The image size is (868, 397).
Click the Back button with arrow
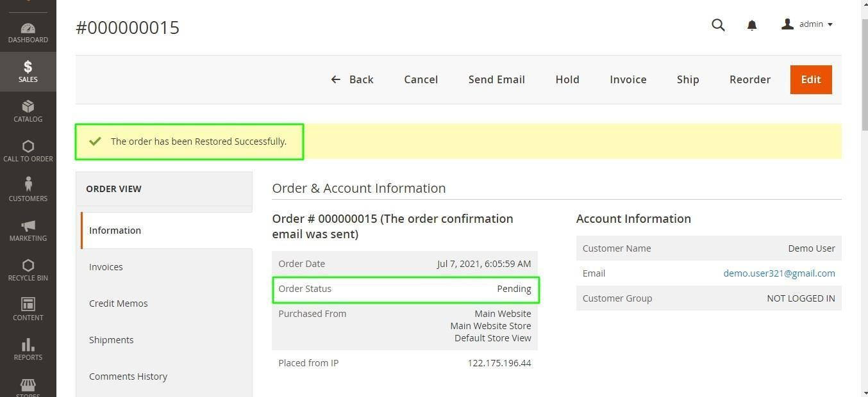click(352, 79)
